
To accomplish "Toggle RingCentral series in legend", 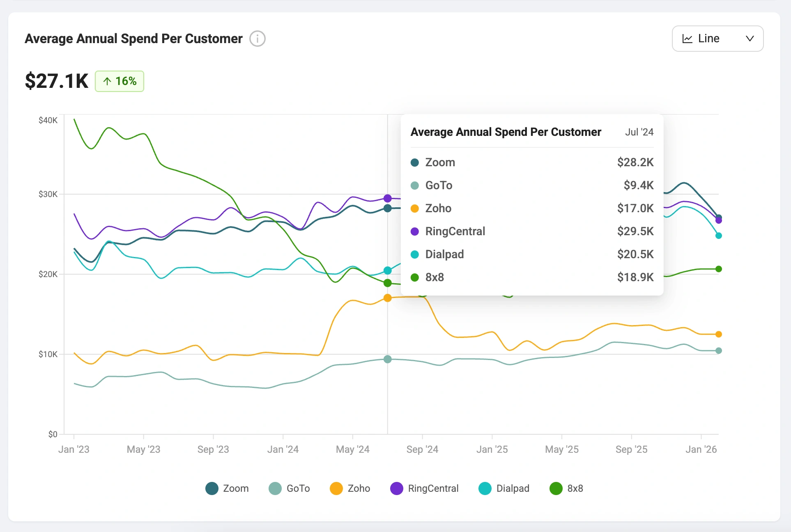I will tap(424, 488).
